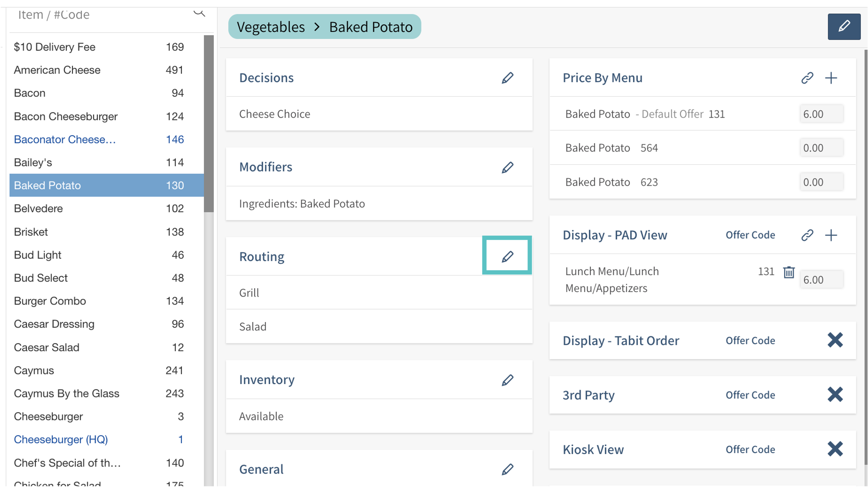Click the item list scrollbar thumb
Screen dimensions: 868x487
[x=209, y=123]
